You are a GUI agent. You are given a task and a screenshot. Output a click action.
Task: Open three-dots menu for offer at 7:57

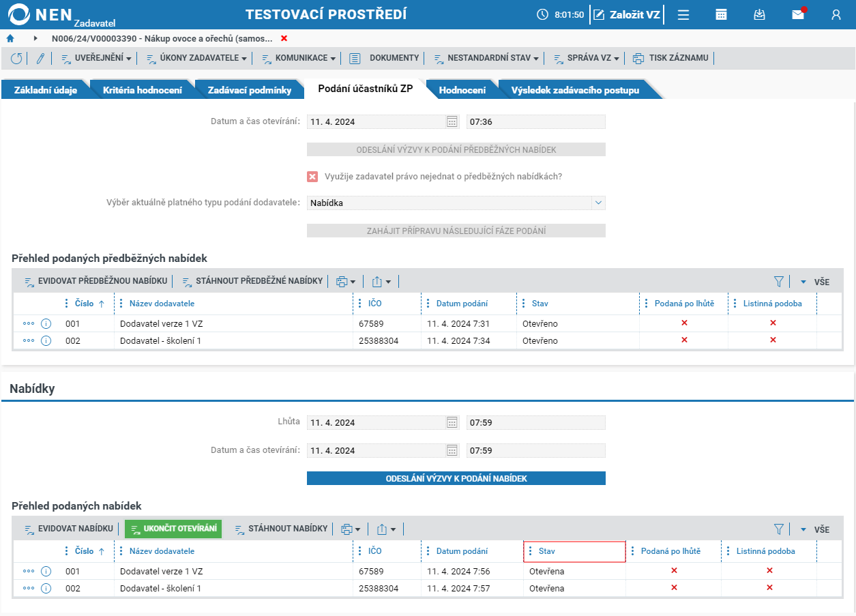pos(29,588)
